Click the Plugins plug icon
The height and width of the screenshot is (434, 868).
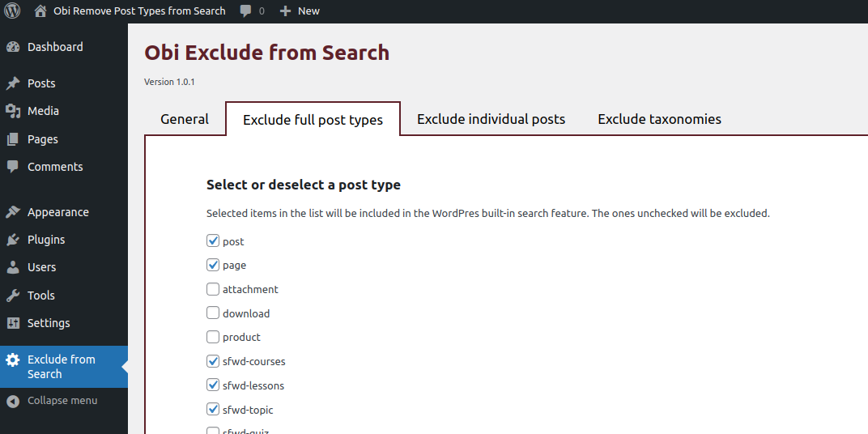(x=13, y=240)
